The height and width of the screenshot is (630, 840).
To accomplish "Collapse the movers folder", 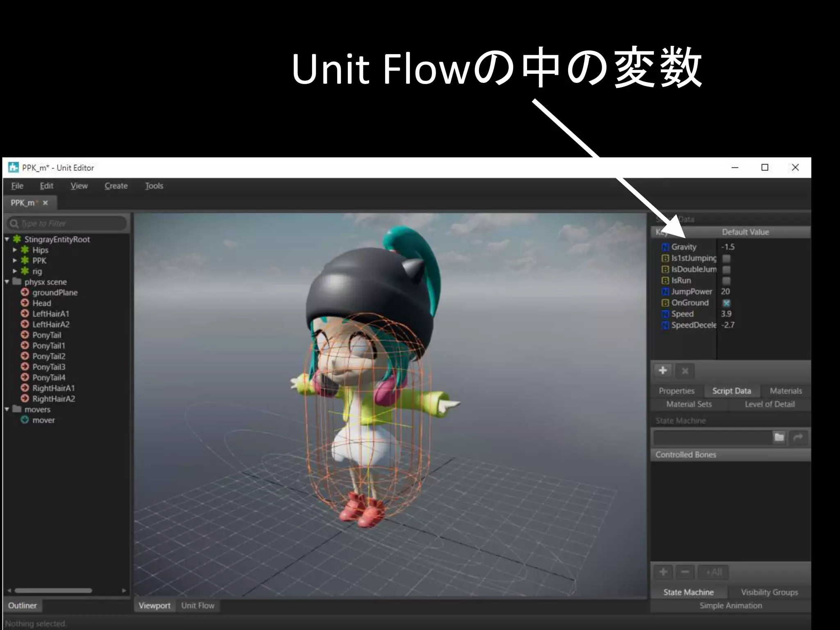I will point(7,409).
